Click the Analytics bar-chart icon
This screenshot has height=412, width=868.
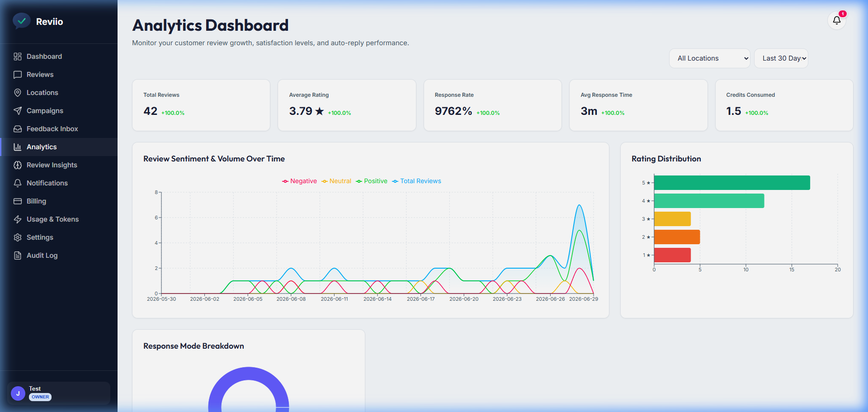click(18, 147)
